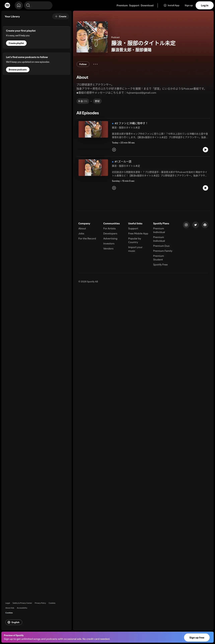Open Spotify Instagram icon
The height and width of the screenshot is (644, 215).
click(x=186, y=225)
